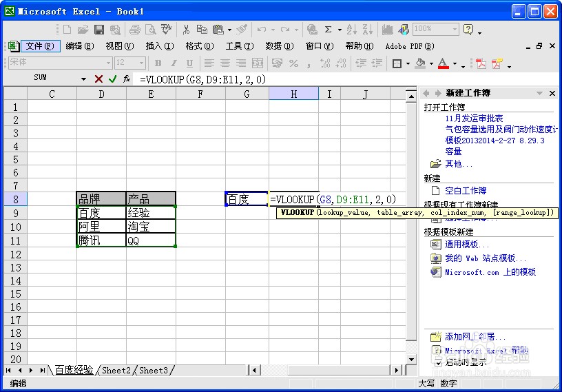
Task: Click the Increase Indent icon
Action: (x=377, y=63)
